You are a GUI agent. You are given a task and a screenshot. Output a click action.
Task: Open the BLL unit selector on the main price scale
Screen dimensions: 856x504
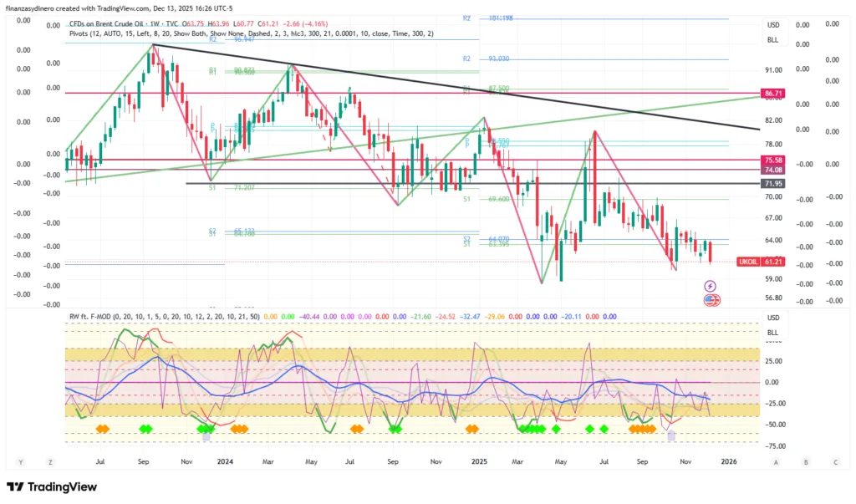tap(772, 39)
